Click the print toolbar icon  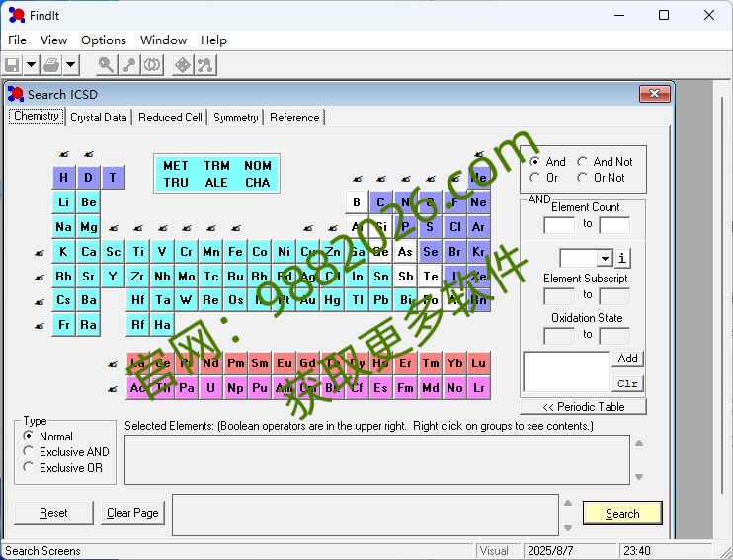(51, 65)
